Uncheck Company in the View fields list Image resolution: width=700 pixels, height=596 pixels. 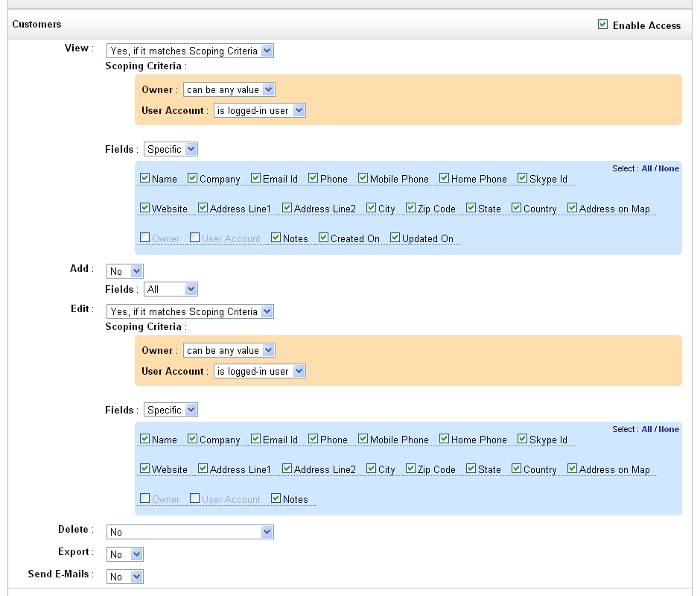click(192, 178)
